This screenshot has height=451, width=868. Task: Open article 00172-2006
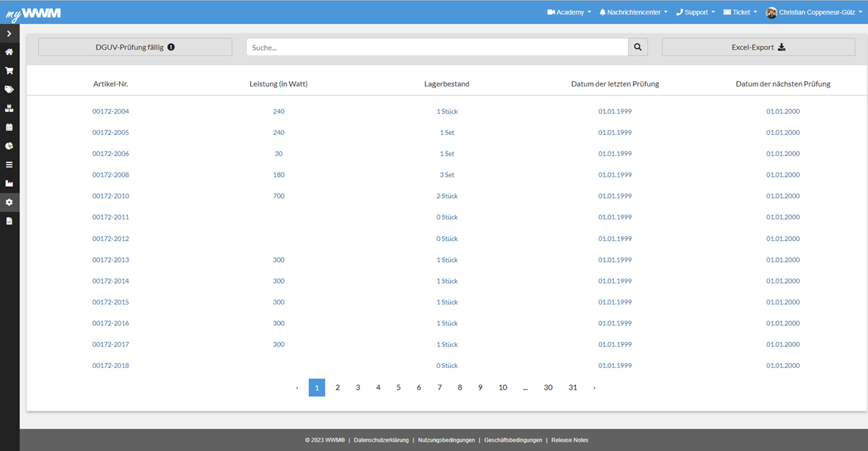point(110,154)
